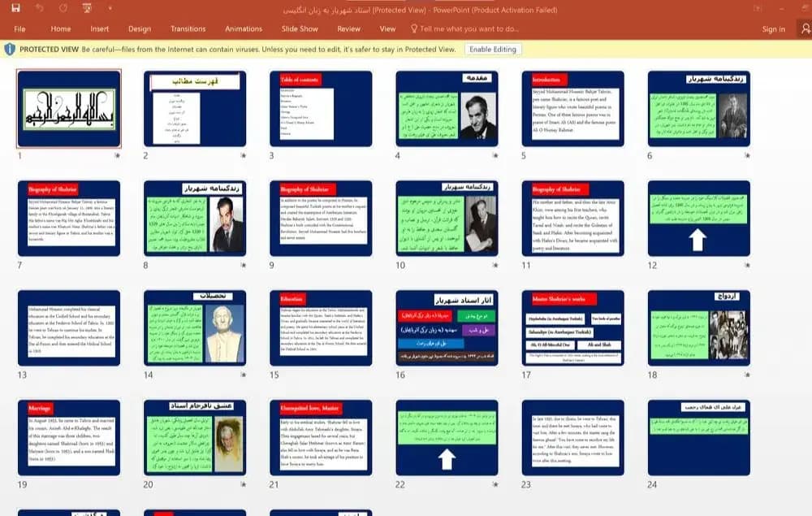Screen dimensions: 812x516
Task: Click the transition star under slide 22
Action: pos(495,484)
